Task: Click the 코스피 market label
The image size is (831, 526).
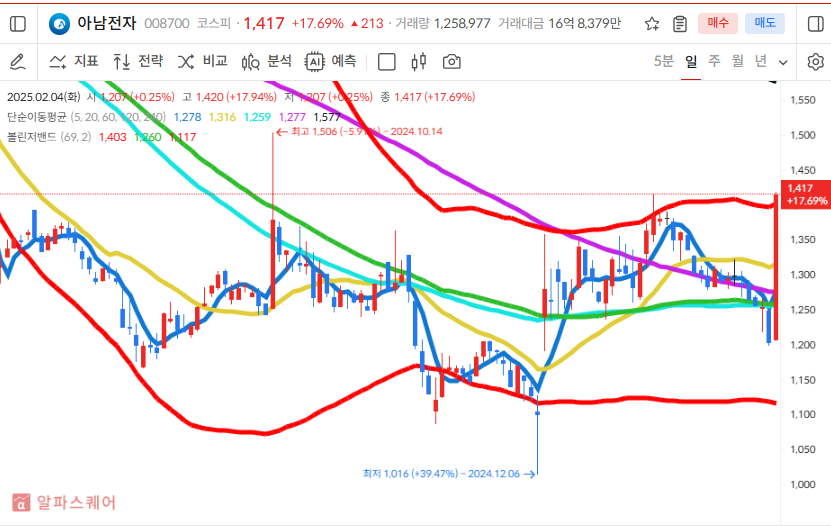Action: coord(214,24)
